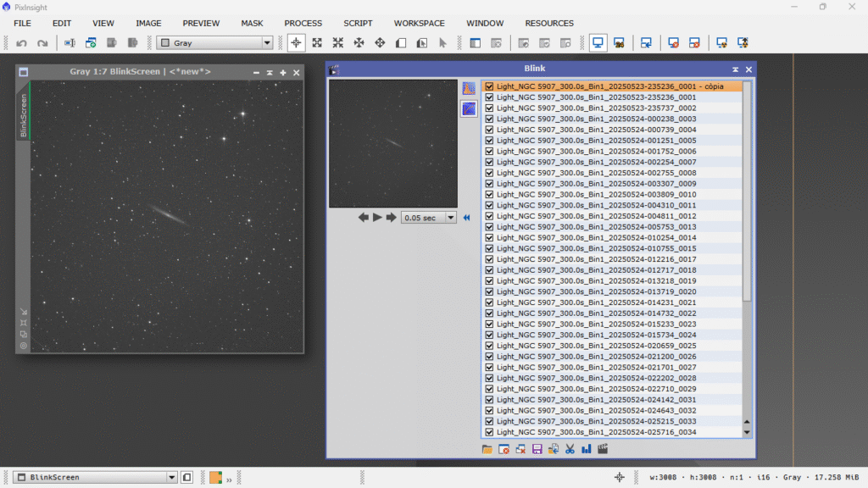Show series statistics with the bar chart icon
The height and width of the screenshot is (488, 868).
click(586, 449)
